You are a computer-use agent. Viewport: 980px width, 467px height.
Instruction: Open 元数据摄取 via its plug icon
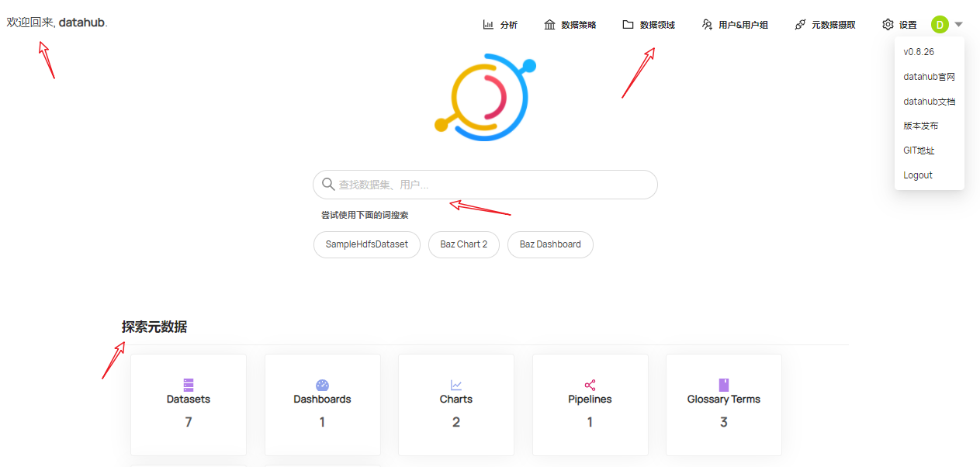[799, 24]
